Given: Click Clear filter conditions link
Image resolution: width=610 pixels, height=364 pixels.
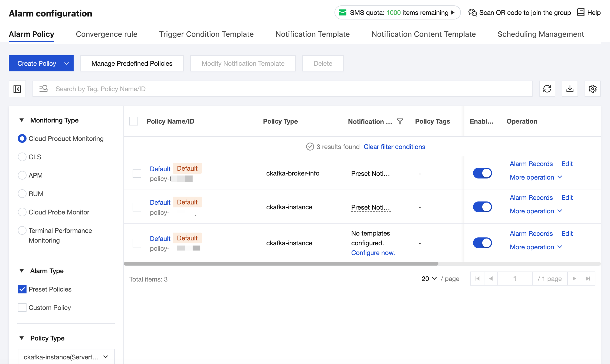Looking at the screenshot, I should click(x=394, y=147).
